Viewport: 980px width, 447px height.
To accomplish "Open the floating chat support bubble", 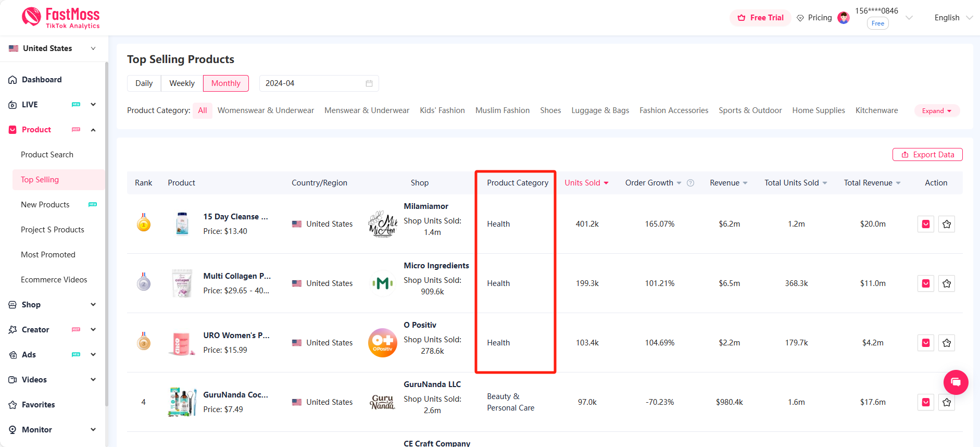I will coord(956,382).
